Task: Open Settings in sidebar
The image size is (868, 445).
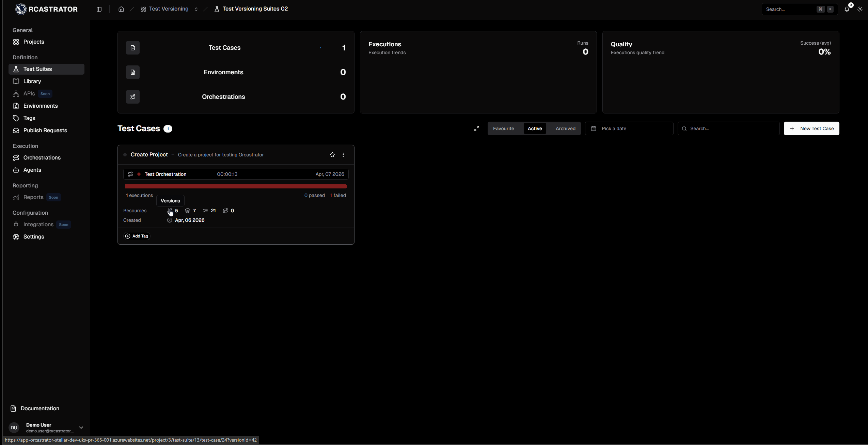Action: tap(46, 237)
